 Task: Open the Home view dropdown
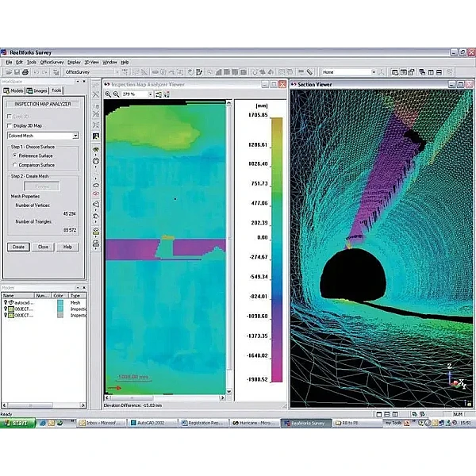[x=374, y=71]
